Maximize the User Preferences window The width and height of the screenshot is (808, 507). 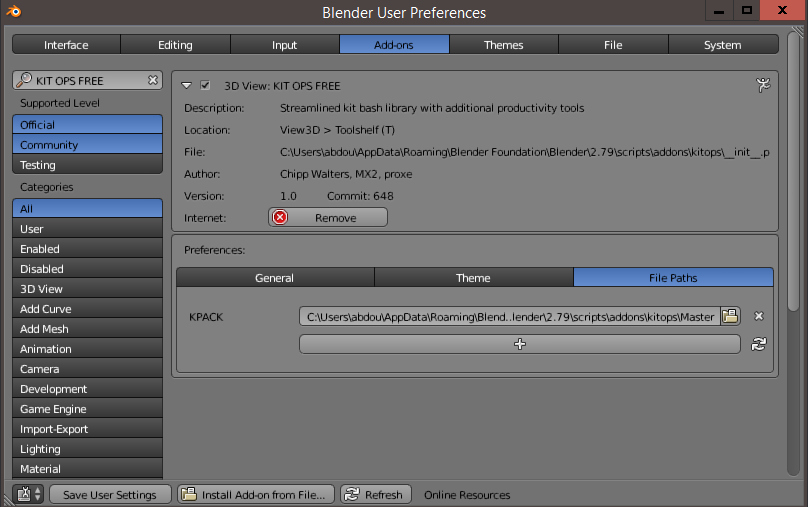coord(747,10)
